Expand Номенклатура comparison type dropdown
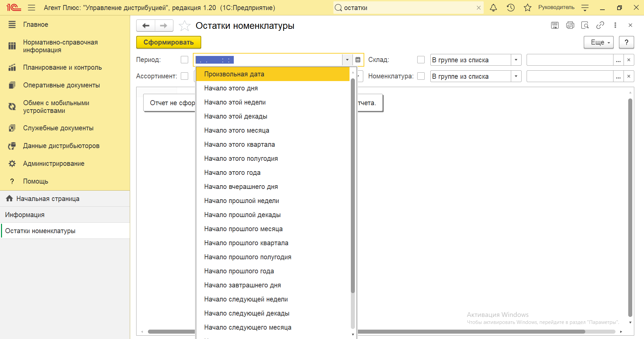This screenshot has width=644, height=339. click(x=516, y=76)
